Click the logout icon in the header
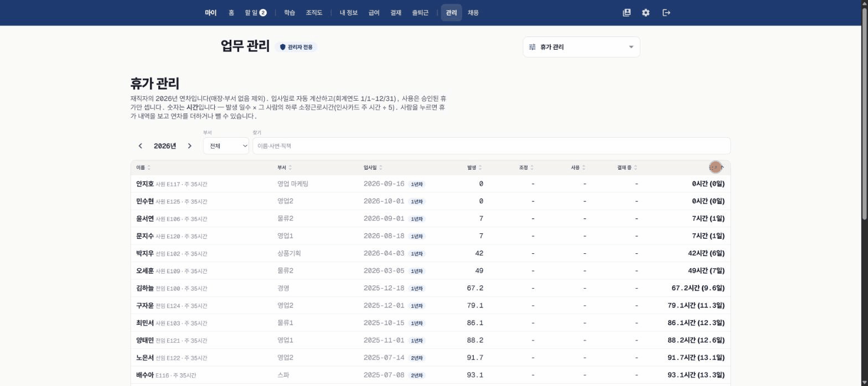The height and width of the screenshot is (386, 868). click(x=666, y=13)
